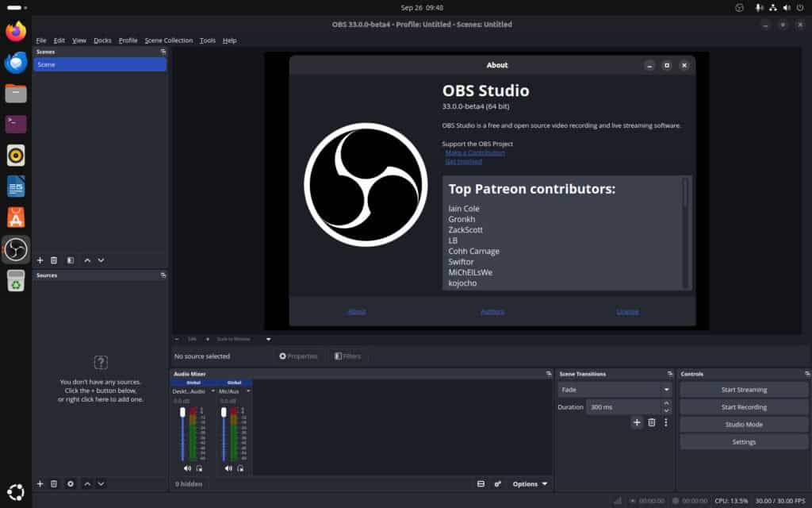Open the View menu
Image resolution: width=812 pixels, height=508 pixels.
(79, 40)
